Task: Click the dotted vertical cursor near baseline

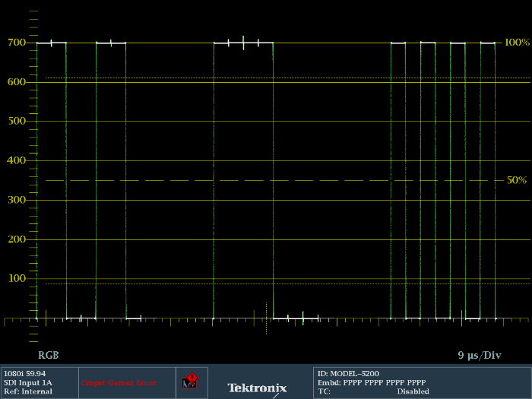Action: [266, 318]
